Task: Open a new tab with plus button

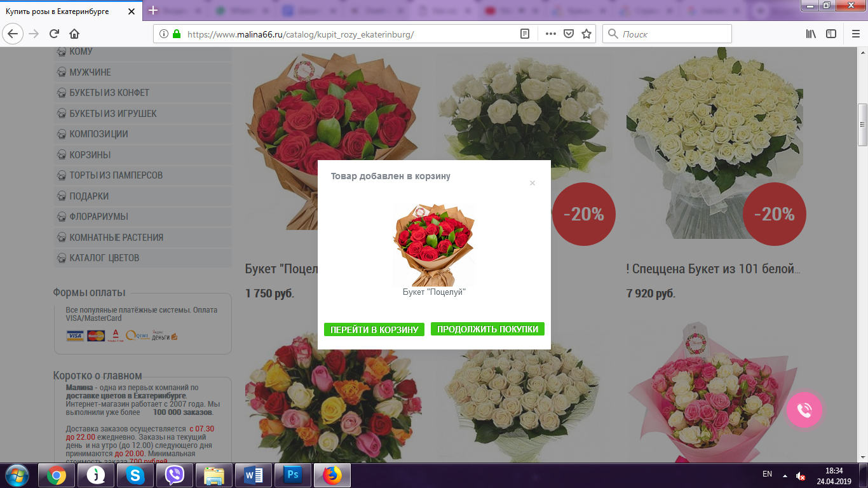Action: pos(153,11)
